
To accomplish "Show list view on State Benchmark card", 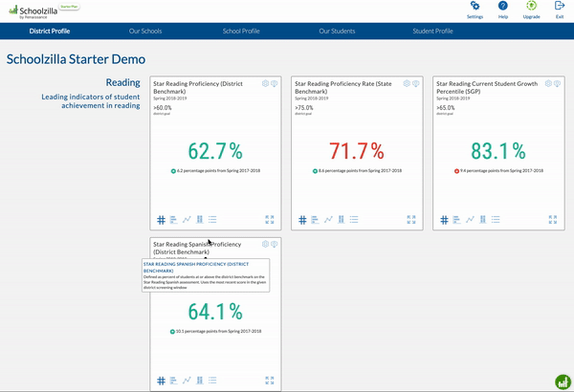I will tap(354, 220).
